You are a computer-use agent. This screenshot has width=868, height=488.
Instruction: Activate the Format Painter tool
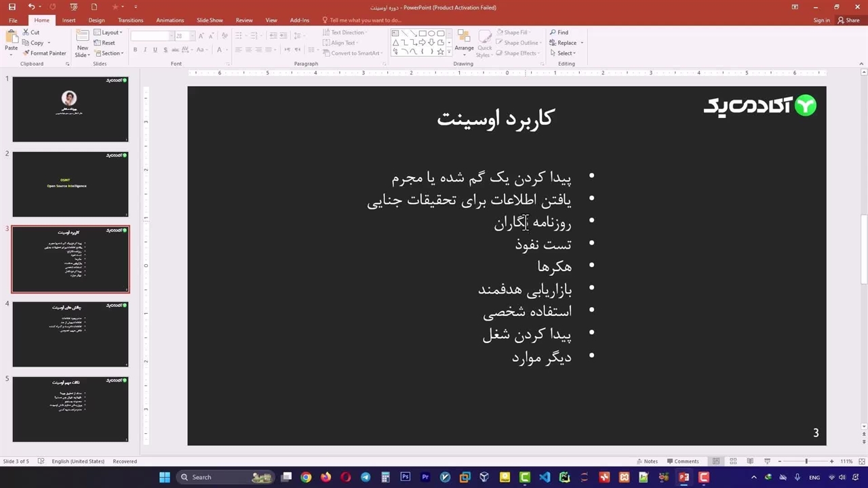pyautogui.click(x=44, y=53)
